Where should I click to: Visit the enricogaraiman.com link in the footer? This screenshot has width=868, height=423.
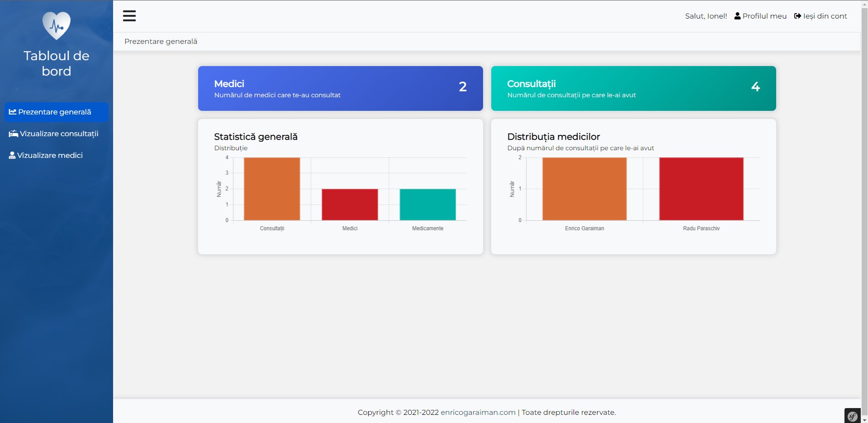click(478, 412)
